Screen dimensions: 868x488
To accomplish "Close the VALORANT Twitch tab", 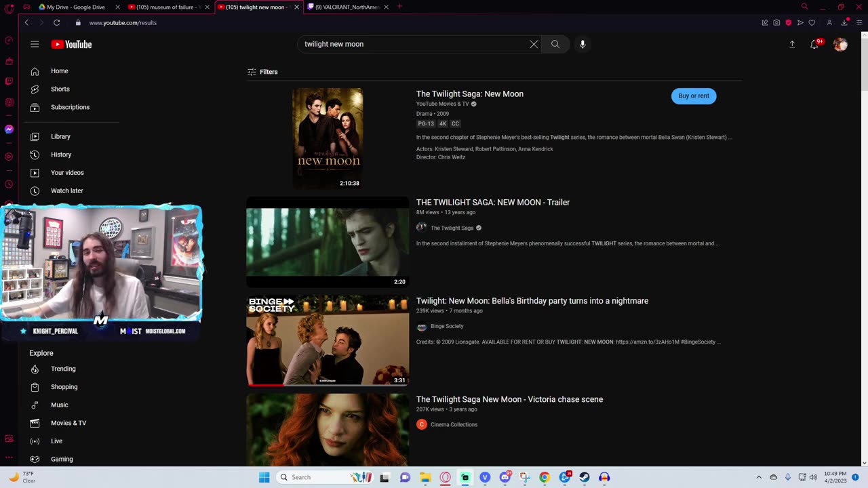I will [x=386, y=7].
